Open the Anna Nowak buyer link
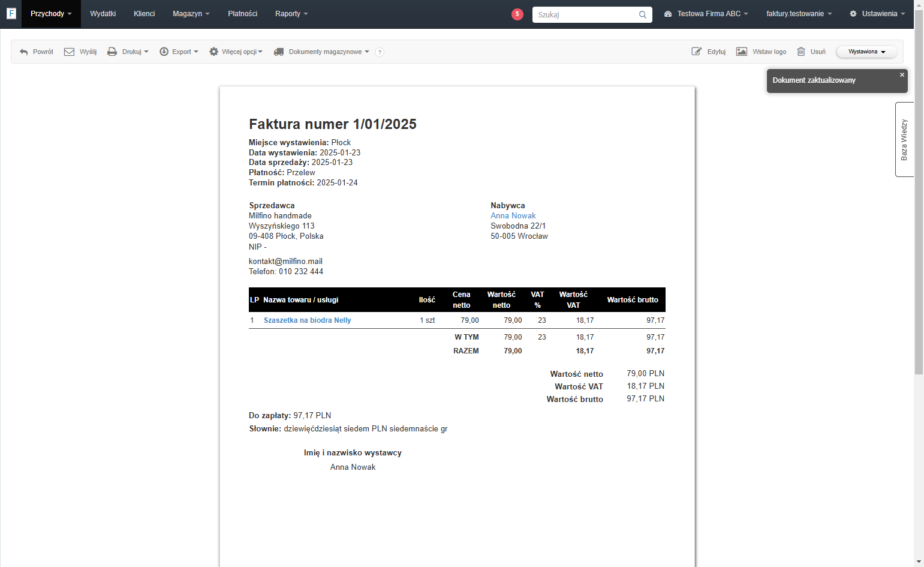924x567 pixels. (x=513, y=216)
